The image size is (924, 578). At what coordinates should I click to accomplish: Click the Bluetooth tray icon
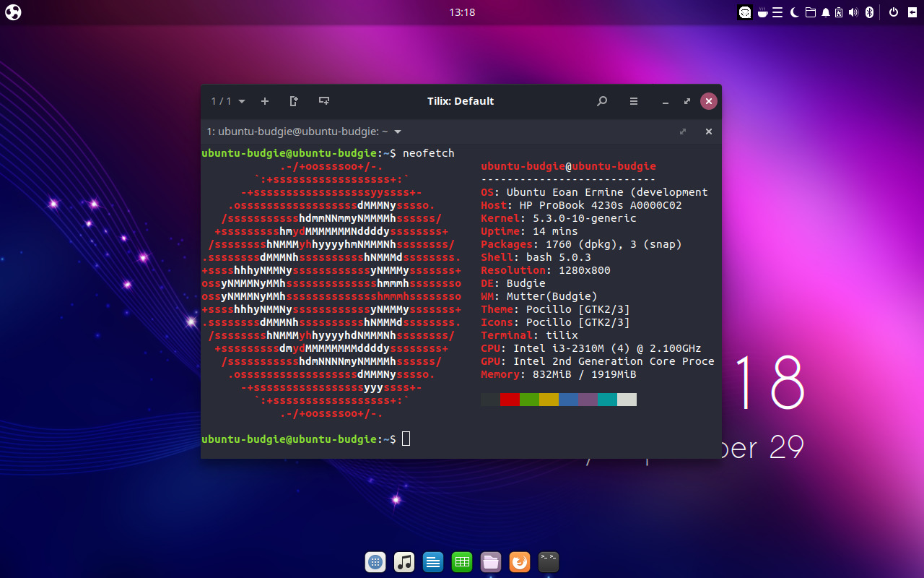(x=870, y=12)
